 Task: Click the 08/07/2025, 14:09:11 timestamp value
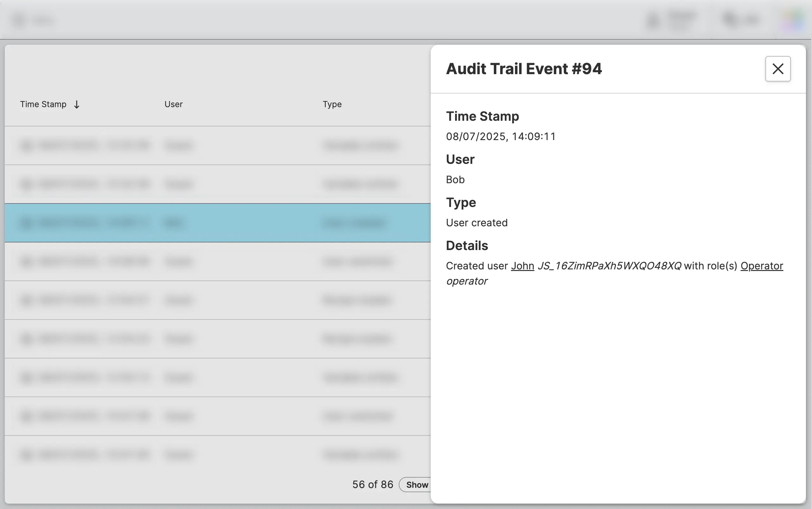click(x=500, y=136)
